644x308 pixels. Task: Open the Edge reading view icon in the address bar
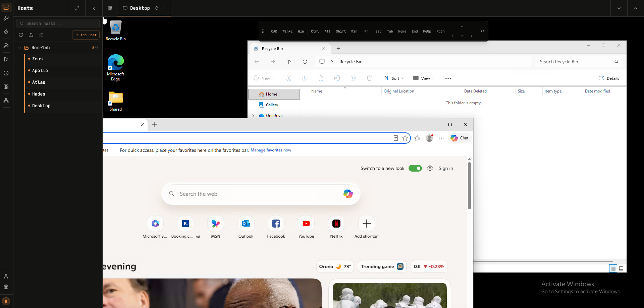(396, 138)
